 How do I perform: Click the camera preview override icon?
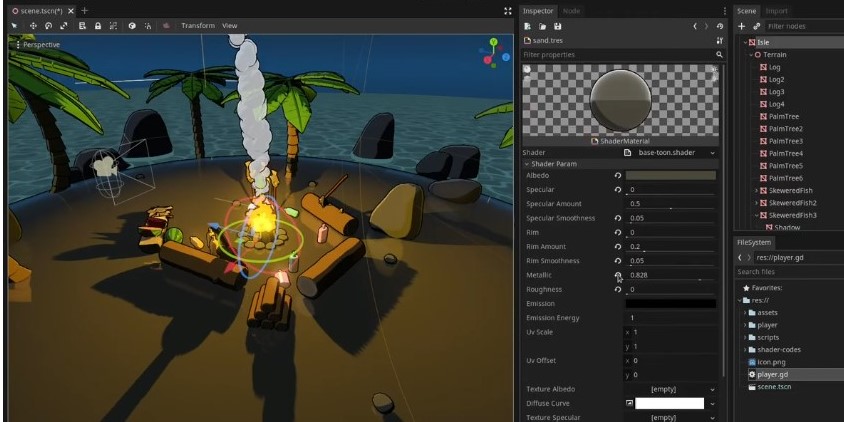[166, 26]
